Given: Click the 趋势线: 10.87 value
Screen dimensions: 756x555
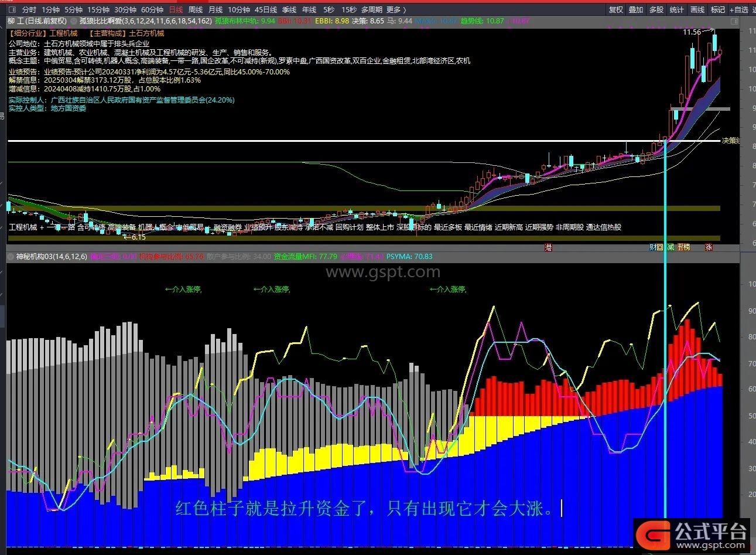Looking at the screenshot, I should coord(482,21).
